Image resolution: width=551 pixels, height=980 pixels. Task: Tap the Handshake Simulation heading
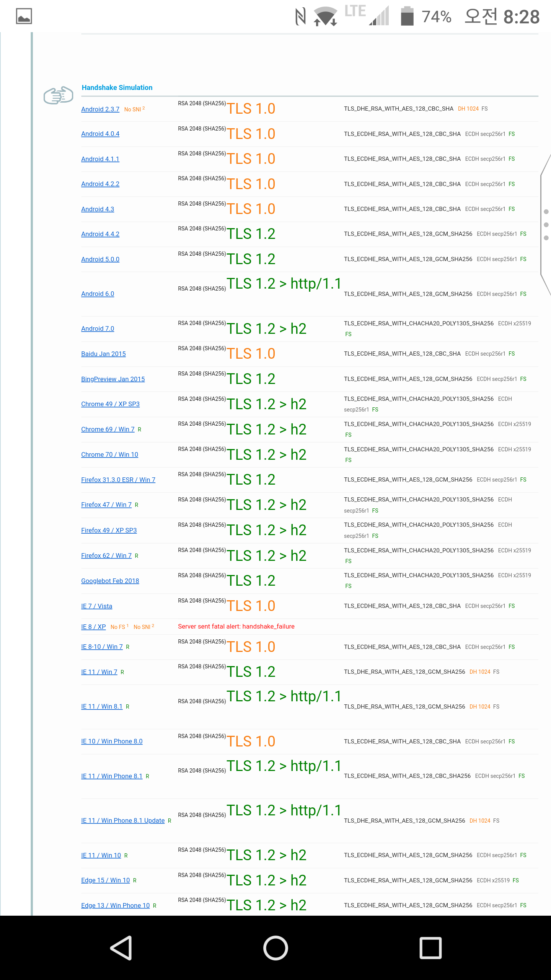tap(117, 88)
